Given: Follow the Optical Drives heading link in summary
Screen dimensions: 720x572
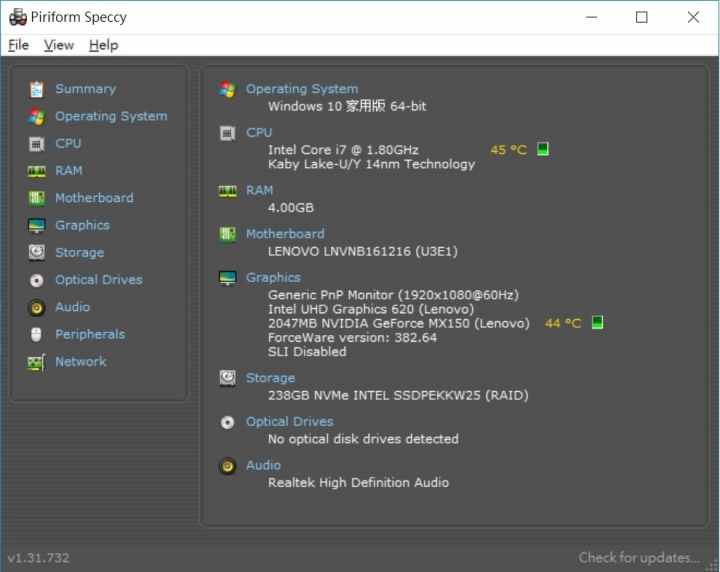Looking at the screenshot, I should (290, 421).
